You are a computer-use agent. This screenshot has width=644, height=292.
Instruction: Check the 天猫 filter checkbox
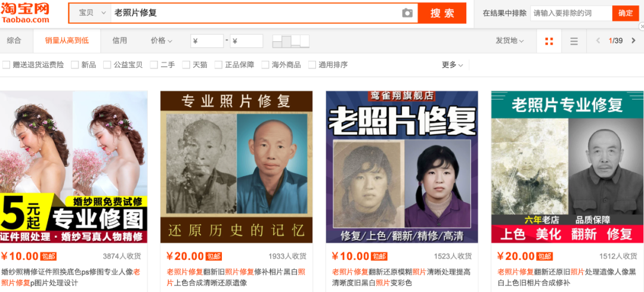(186, 65)
